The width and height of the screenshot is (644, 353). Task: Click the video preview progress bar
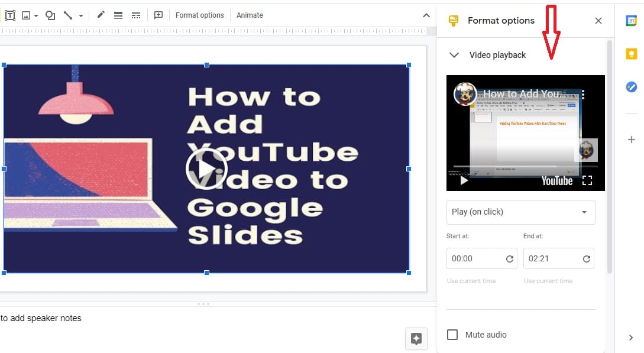pos(526,167)
